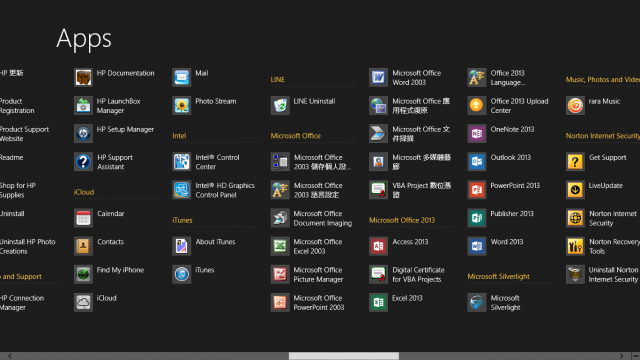The height and width of the screenshot is (360, 640).
Task: Open Shop for HP Supplies entry
Action: coord(18,190)
